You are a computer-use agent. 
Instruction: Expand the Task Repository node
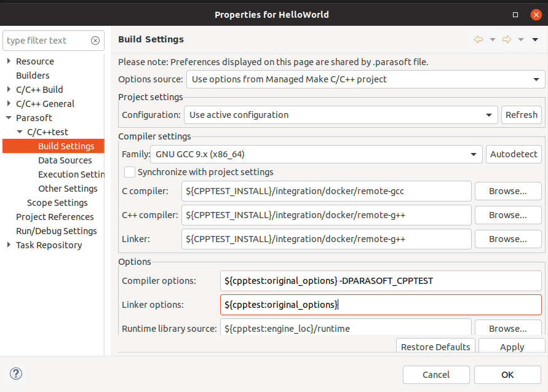(9, 245)
